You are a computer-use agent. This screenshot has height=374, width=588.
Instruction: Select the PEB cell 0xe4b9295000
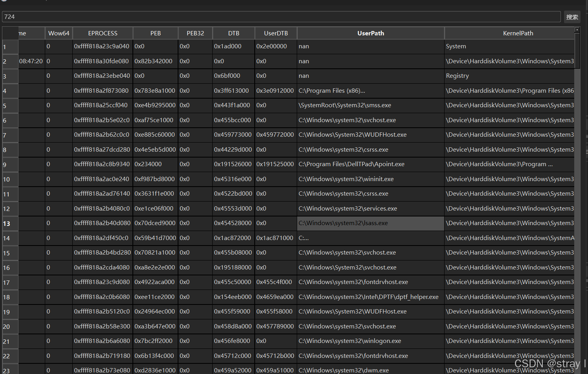pyautogui.click(x=156, y=105)
